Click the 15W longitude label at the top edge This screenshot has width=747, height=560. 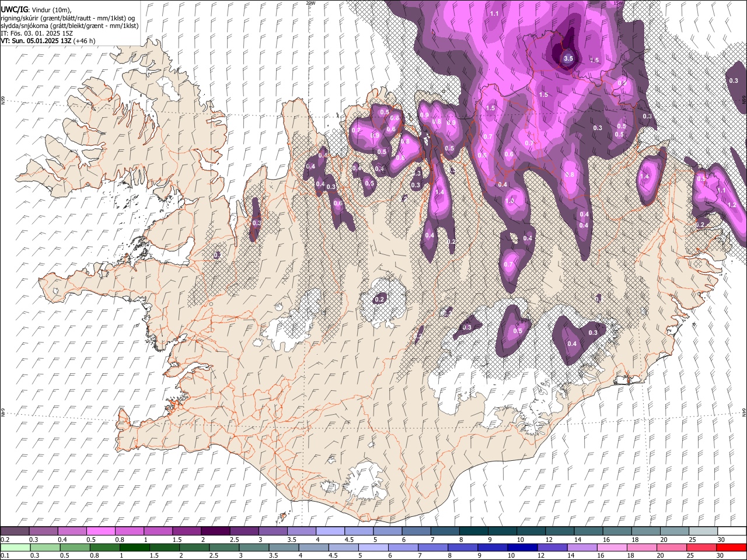tap(618, 3)
